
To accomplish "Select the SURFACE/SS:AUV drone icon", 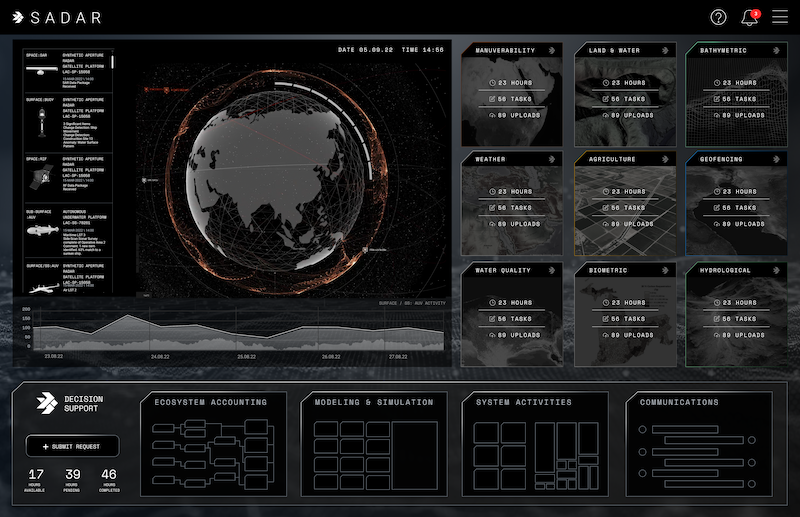I will (x=44, y=288).
